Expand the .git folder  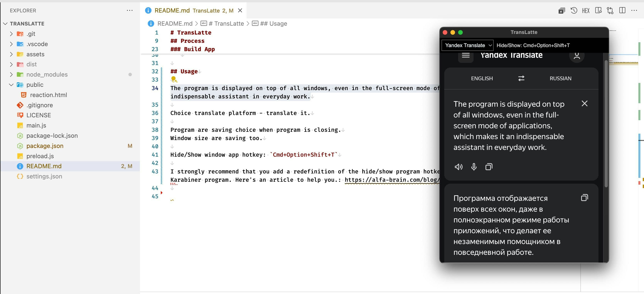point(11,34)
